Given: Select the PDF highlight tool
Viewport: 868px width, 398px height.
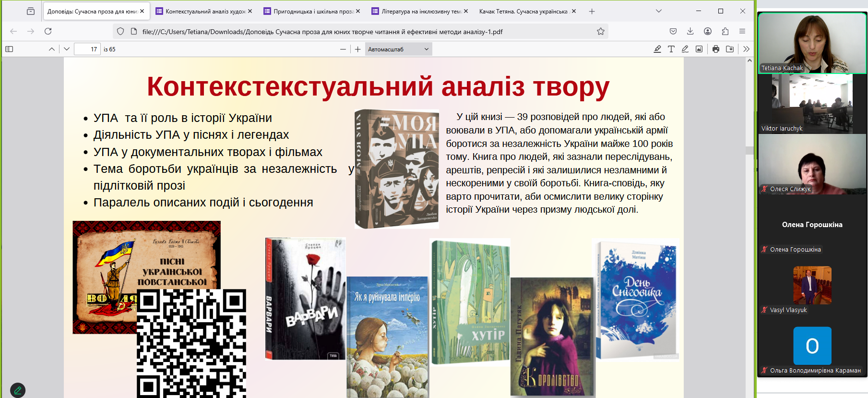Looking at the screenshot, I should 657,49.
